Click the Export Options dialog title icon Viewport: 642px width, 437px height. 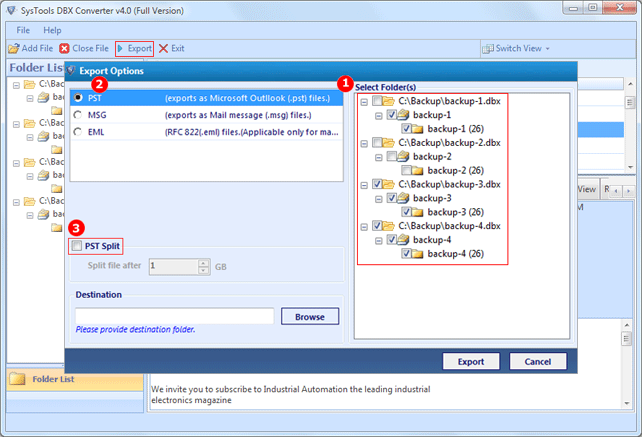pyautogui.click(x=71, y=70)
